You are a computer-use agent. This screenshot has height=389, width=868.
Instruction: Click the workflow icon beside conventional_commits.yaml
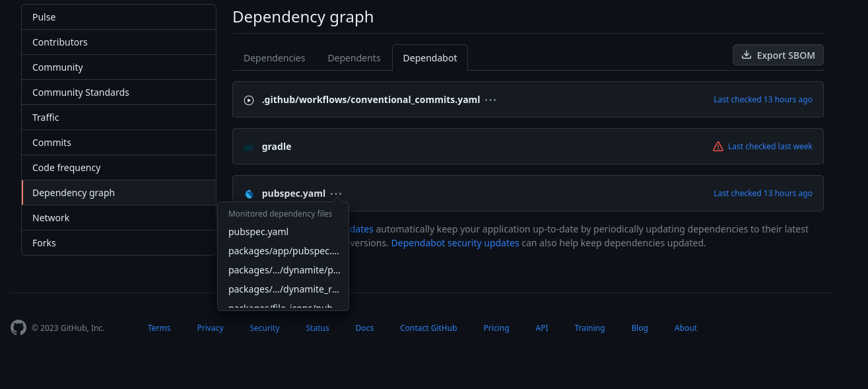point(249,100)
